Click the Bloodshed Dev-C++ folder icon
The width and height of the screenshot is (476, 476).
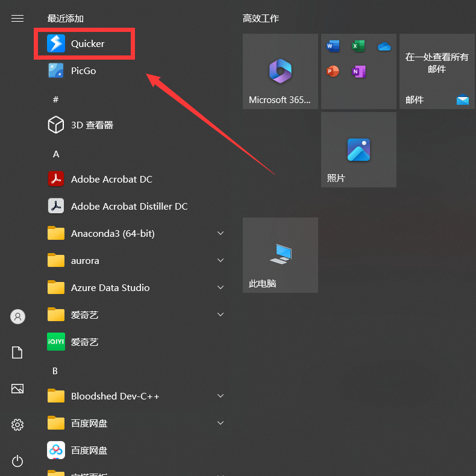[x=56, y=395]
